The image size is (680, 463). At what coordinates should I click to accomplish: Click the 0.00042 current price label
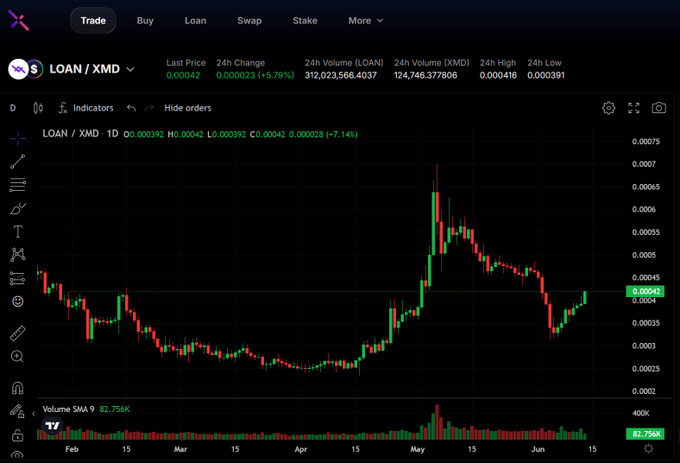pos(645,291)
